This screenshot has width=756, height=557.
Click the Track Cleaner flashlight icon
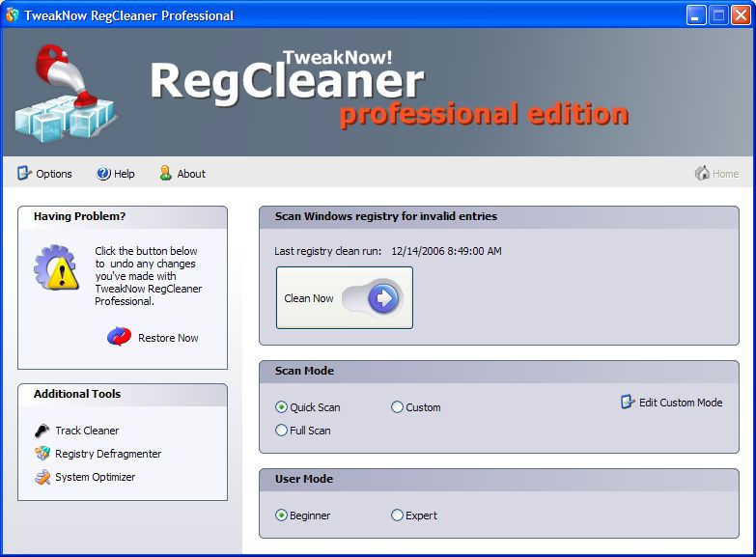click(x=42, y=431)
